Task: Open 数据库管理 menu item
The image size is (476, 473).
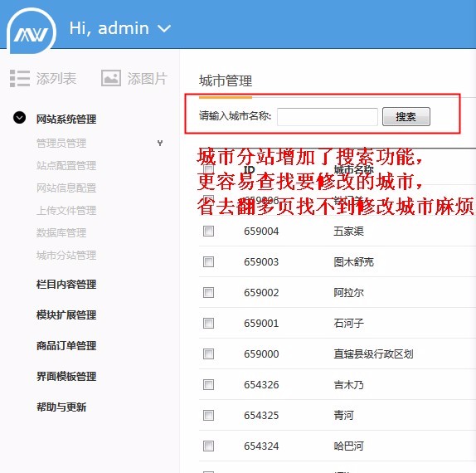Action: pyautogui.click(x=61, y=233)
